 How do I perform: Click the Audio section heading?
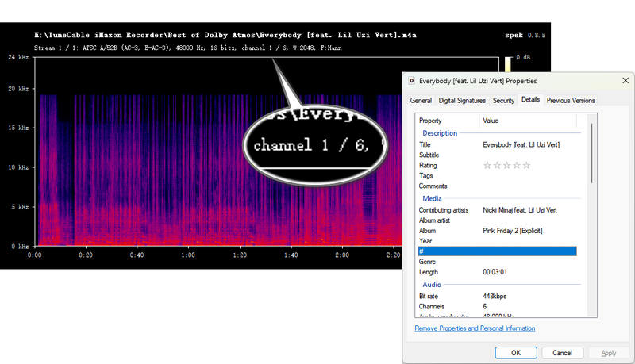coord(432,285)
